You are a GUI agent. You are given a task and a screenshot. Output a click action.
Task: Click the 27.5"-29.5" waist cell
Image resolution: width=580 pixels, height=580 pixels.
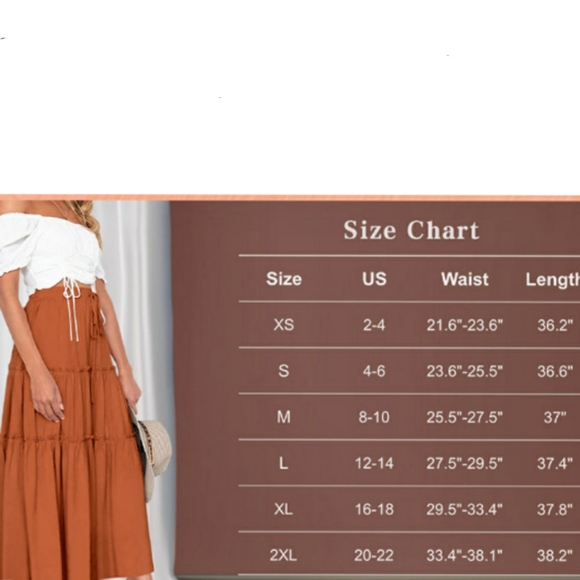(x=465, y=463)
